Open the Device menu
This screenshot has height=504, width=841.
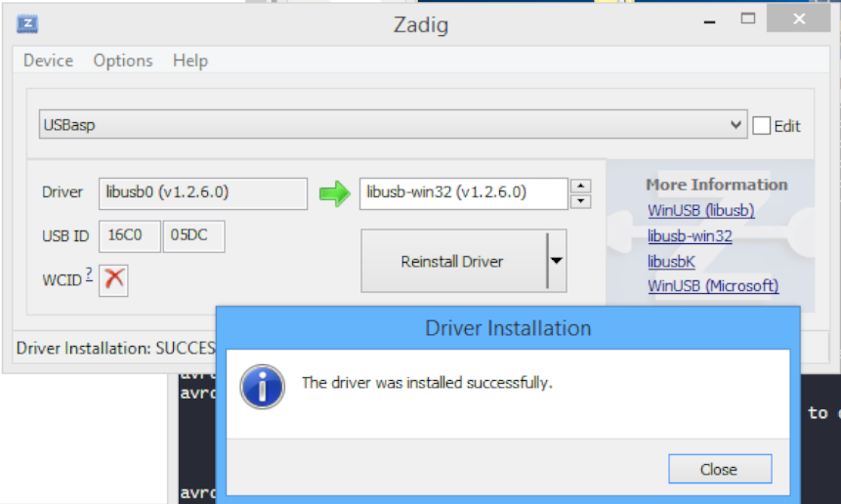click(48, 60)
